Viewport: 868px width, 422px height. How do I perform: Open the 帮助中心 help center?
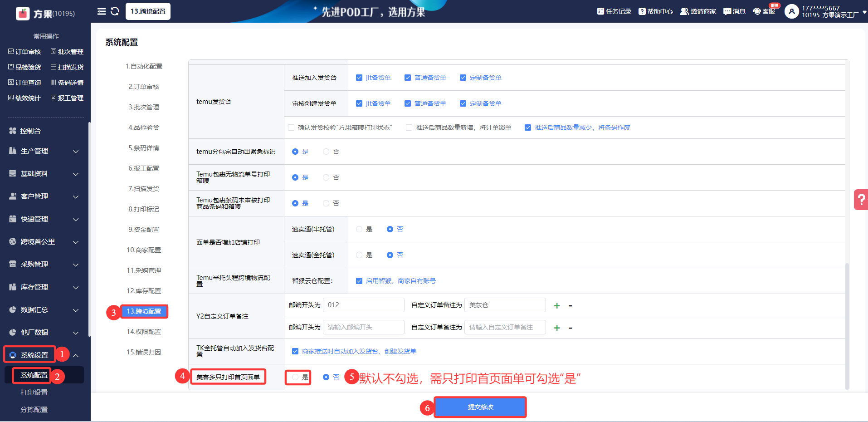click(655, 11)
